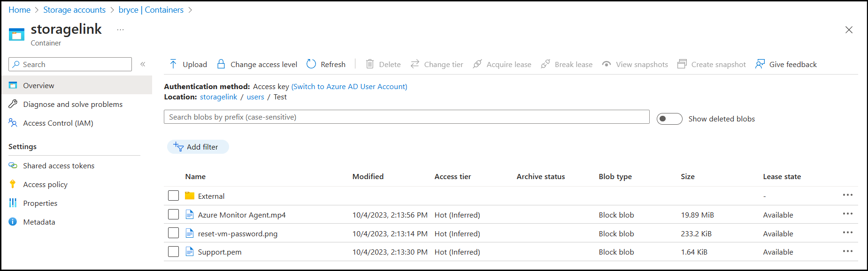Toggle Show deleted blobs switch

point(669,119)
